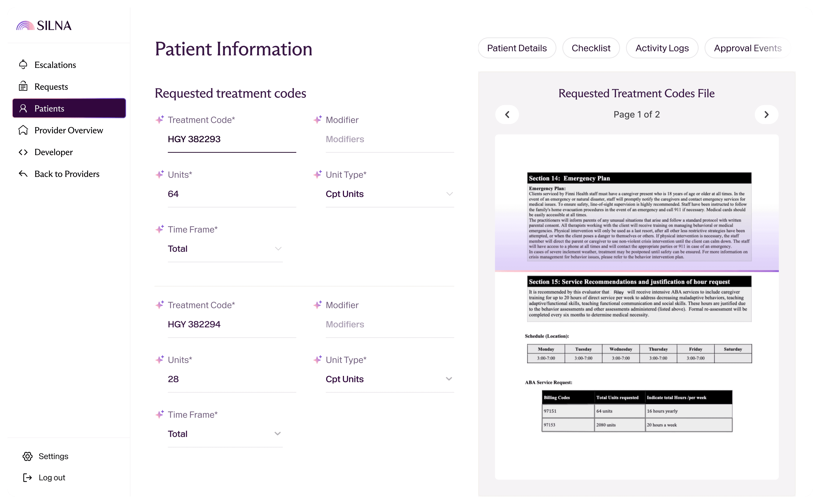Expand second Unit Type Cpt Units dropdown

pyautogui.click(x=449, y=379)
